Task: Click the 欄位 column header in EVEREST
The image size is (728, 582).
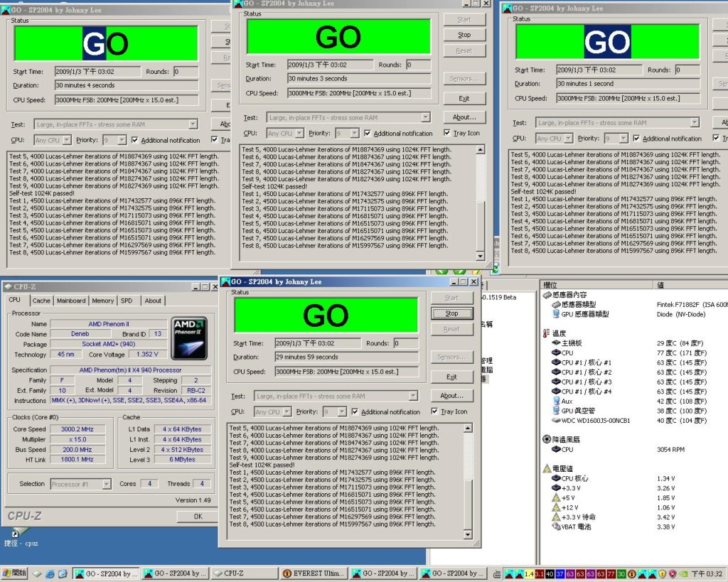Action: tap(596, 285)
